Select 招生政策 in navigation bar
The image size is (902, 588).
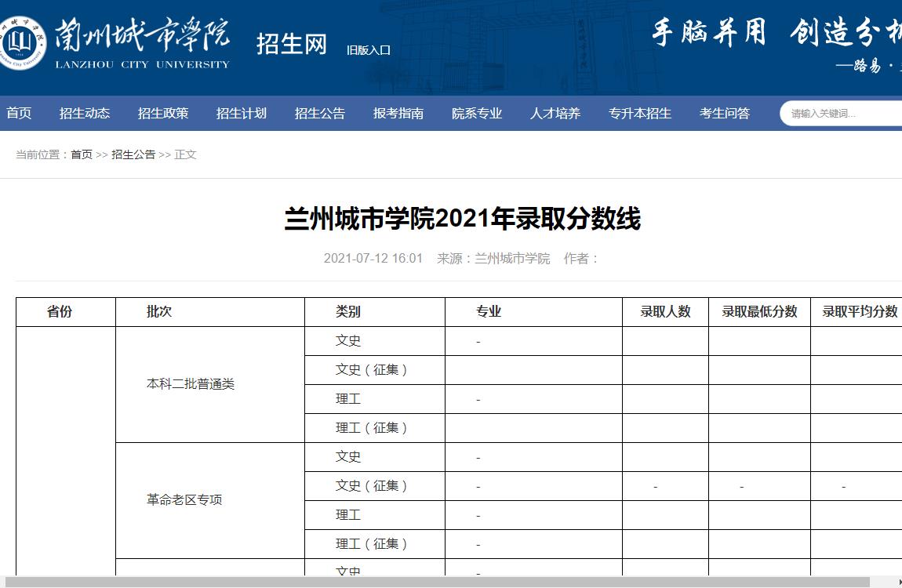[163, 114]
